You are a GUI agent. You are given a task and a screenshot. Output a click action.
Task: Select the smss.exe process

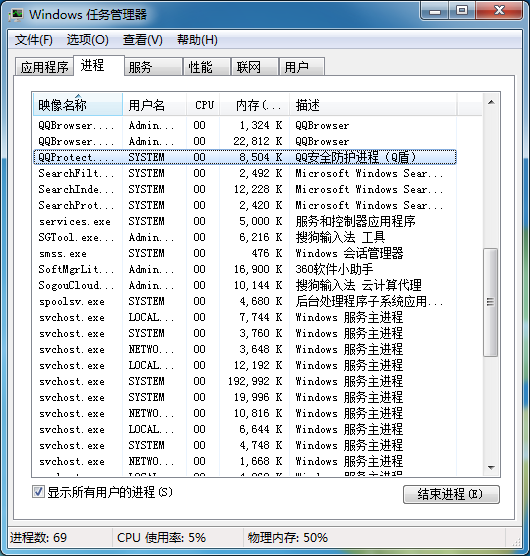[x=245, y=253]
